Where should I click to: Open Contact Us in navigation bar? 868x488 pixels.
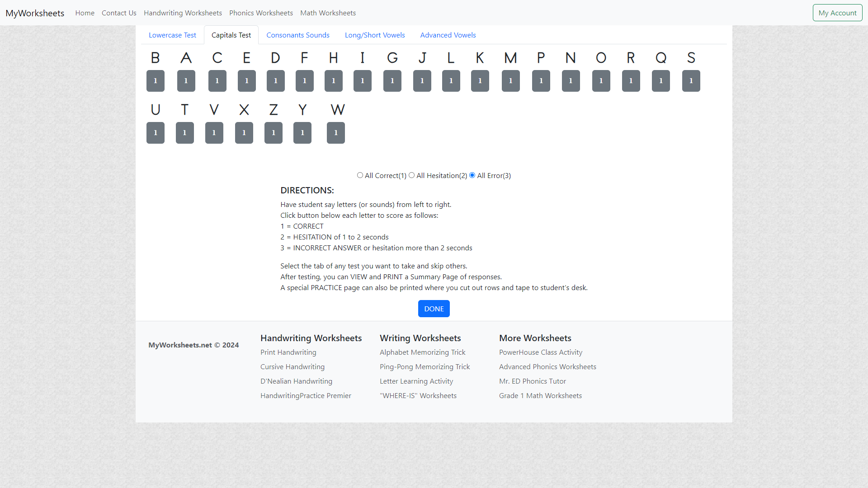point(119,13)
